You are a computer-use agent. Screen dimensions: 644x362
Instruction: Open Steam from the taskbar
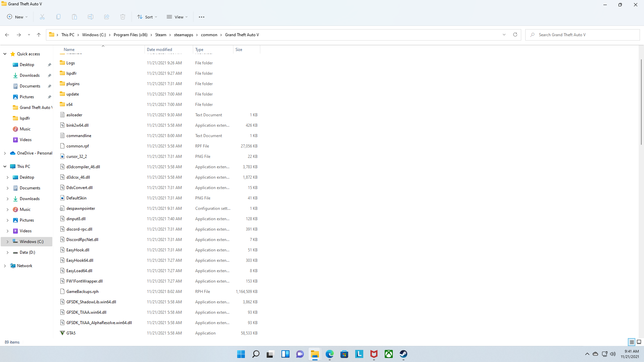pyautogui.click(x=403, y=354)
